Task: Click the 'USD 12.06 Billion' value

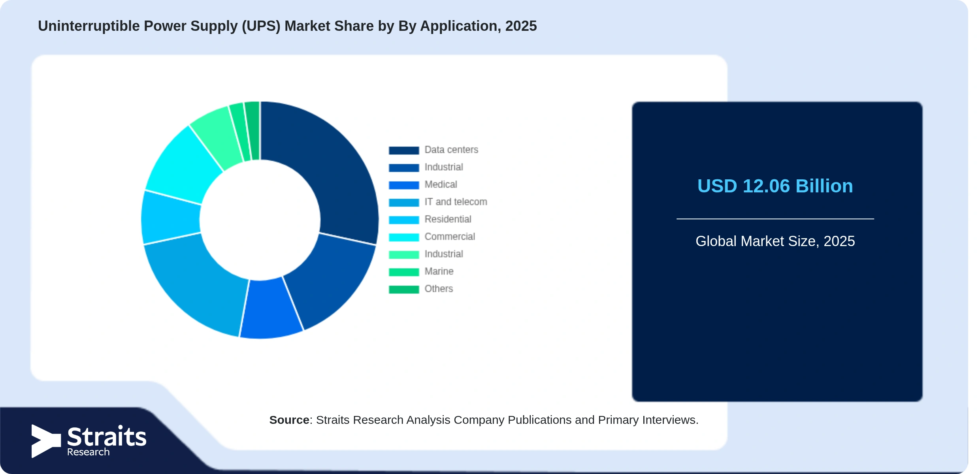Action: 775,186
